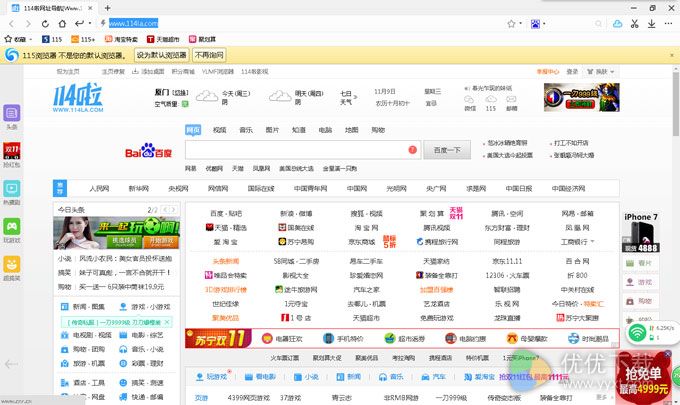Click the scissors screenshot tool icon
680x405 pixels.
pos(634,24)
